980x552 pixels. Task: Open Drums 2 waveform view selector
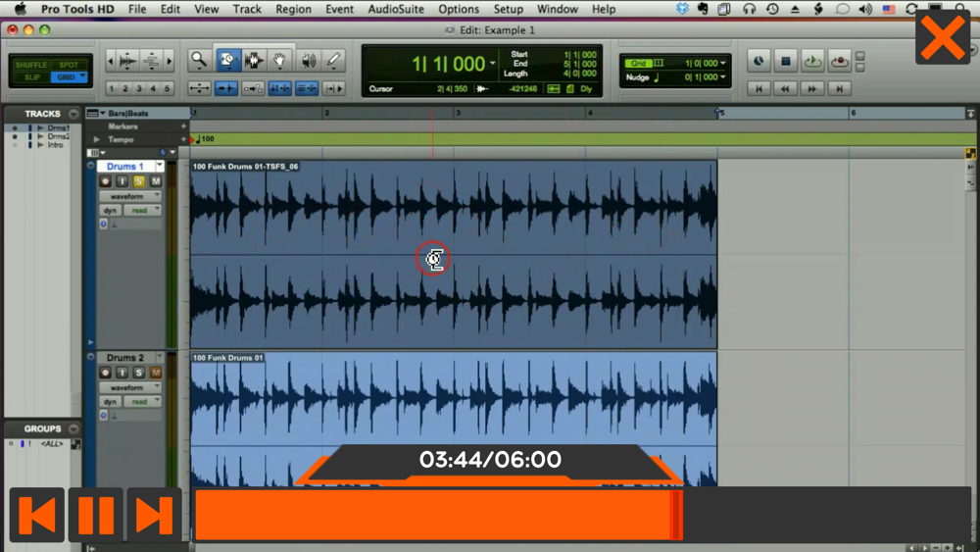pos(130,387)
